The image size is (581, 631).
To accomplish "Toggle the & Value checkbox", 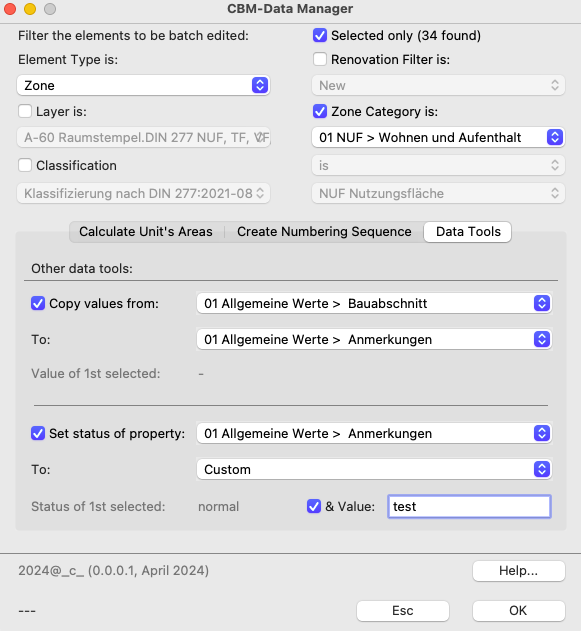I will coord(314,506).
